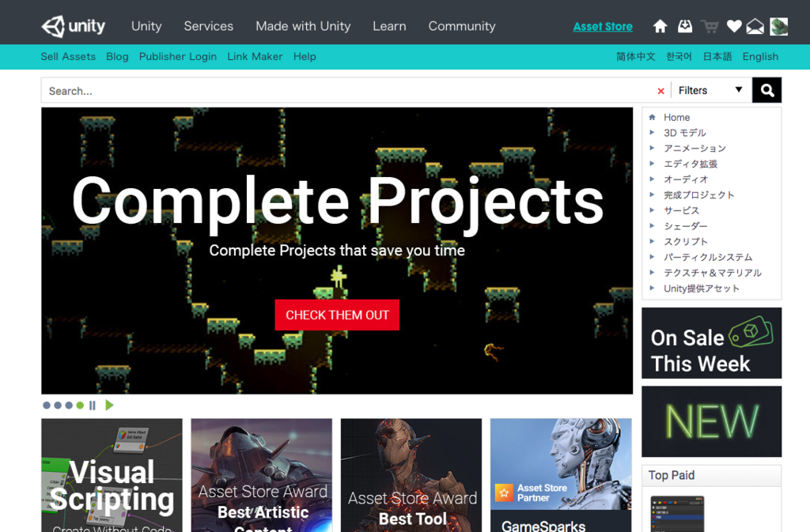Open first Top Paid asset thumbnail
This screenshot has width=810, height=532.
(x=677, y=514)
